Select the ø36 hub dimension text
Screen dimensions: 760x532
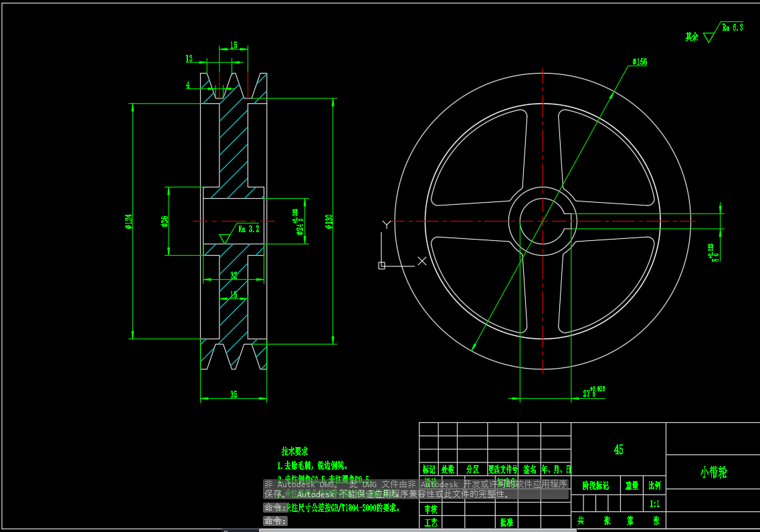point(165,221)
